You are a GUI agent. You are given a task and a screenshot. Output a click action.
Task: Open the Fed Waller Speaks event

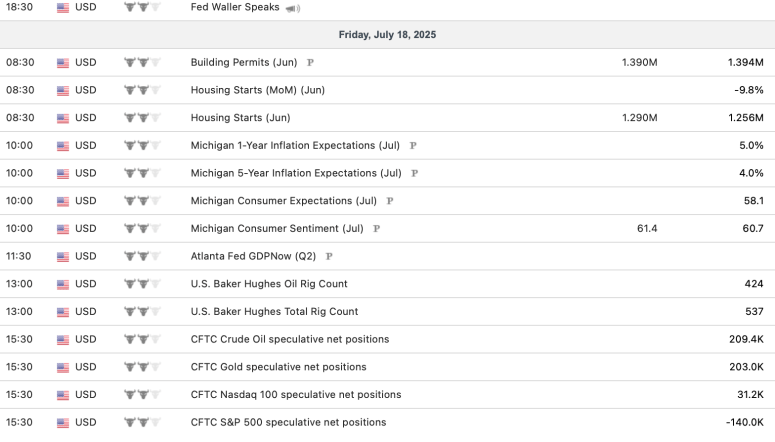tap(235, 8)
